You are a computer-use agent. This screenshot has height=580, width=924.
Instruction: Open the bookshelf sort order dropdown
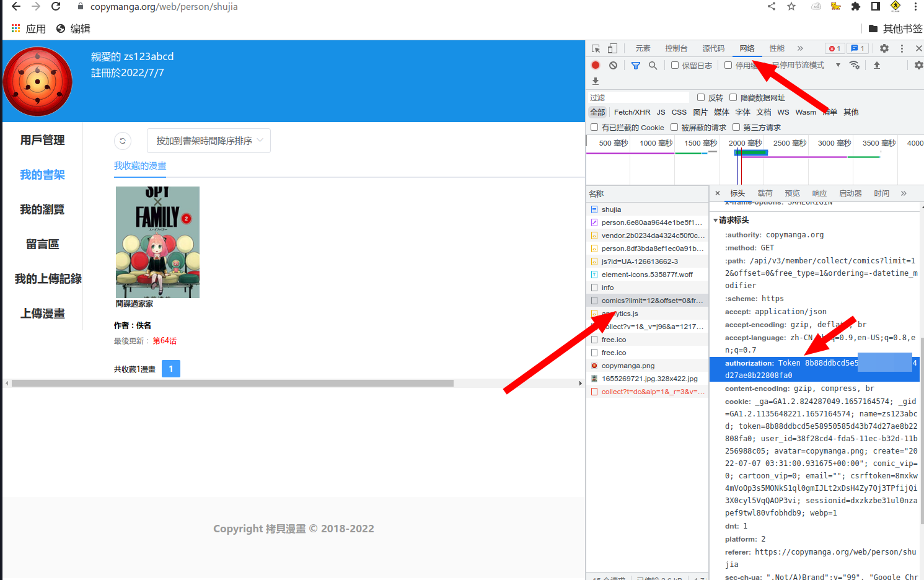pos(209,141)
